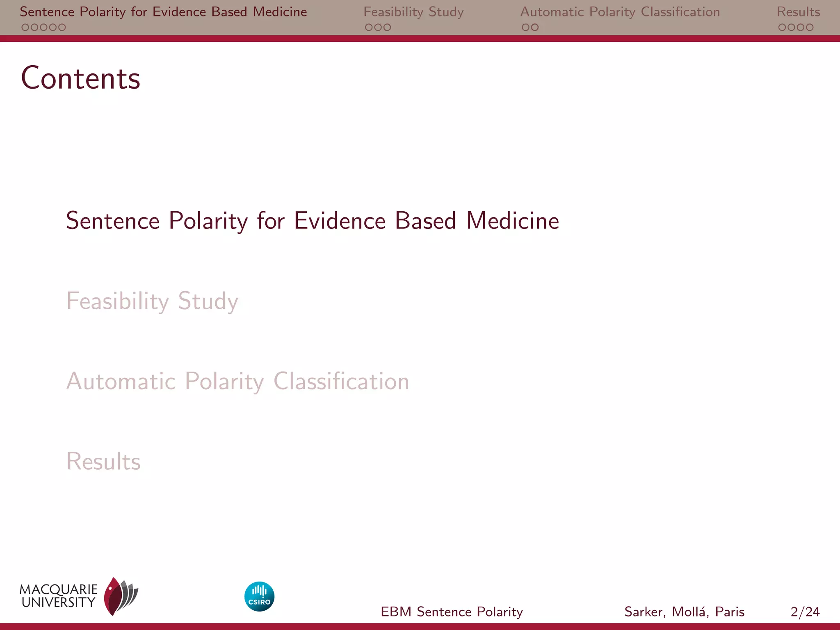Screen dimensions: 840x630
Task: Go to Results section in header bar
Action: click(798, 12)
